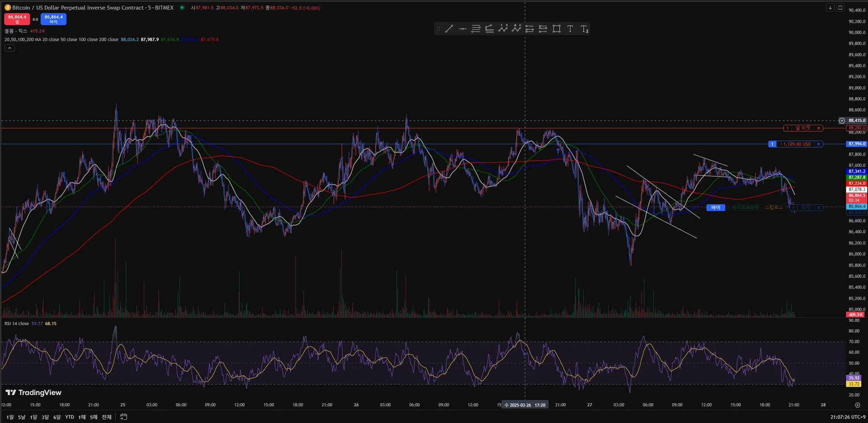
Task: Select the trend line drawing tool
Action: click(x=449, y=29)
